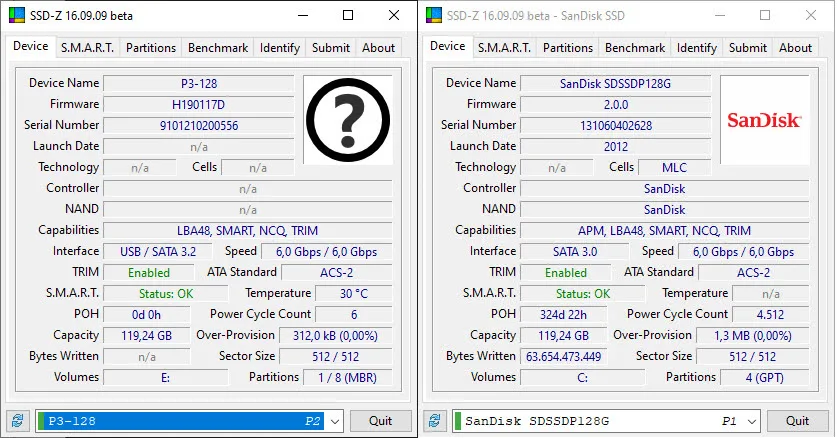Open Submit tab in SanDisk window

pyautogui.click(x=748, y=47)
